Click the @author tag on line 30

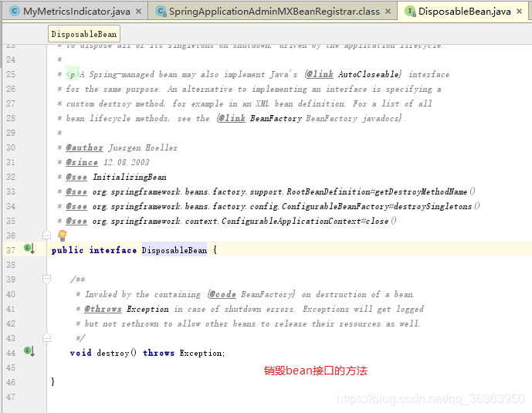(x=84, y=147)
